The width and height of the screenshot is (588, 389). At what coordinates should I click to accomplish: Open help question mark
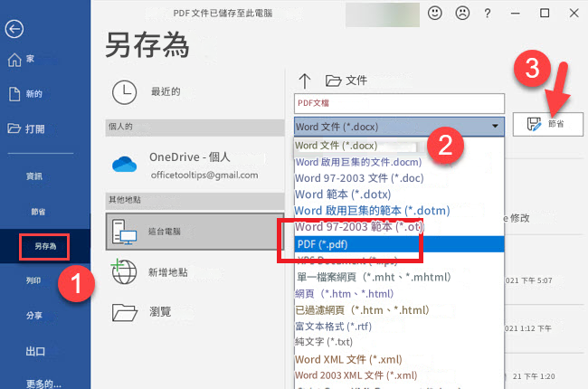pos(487,14)
